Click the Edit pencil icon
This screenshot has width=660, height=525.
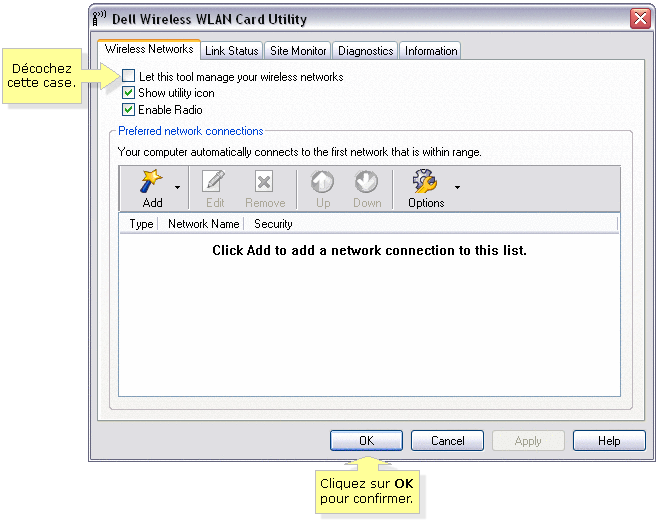tap(214, 181)
